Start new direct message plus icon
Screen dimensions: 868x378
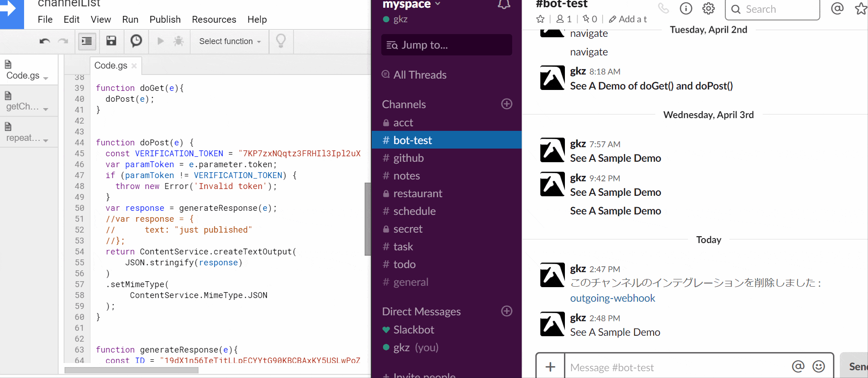(x=507, y=311)
